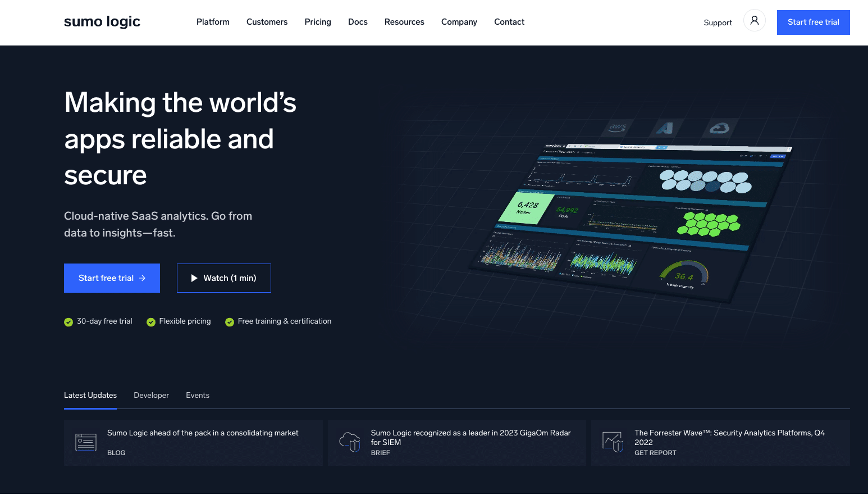Open the Support link

point(718,22)
